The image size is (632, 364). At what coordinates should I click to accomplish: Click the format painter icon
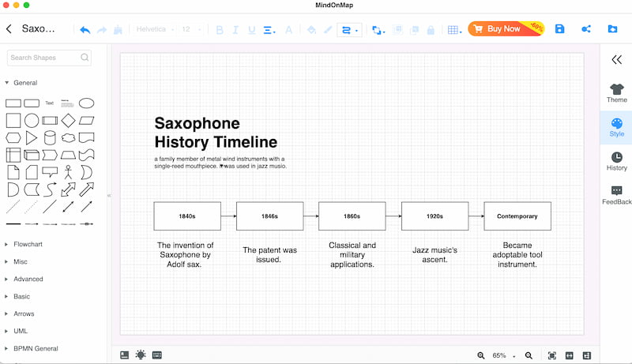[x=118, y=30]
